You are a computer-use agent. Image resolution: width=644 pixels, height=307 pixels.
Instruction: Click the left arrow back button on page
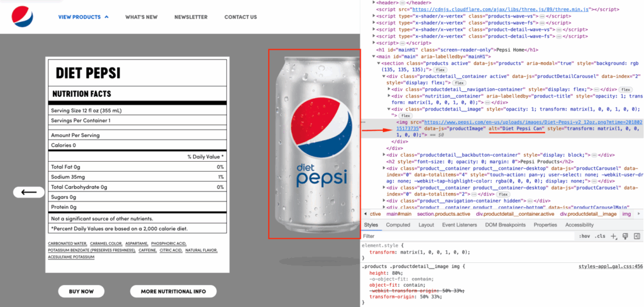29,192
